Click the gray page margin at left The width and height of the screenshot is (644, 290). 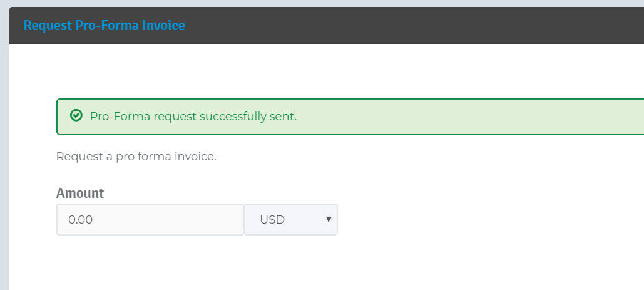coord(4,157)
